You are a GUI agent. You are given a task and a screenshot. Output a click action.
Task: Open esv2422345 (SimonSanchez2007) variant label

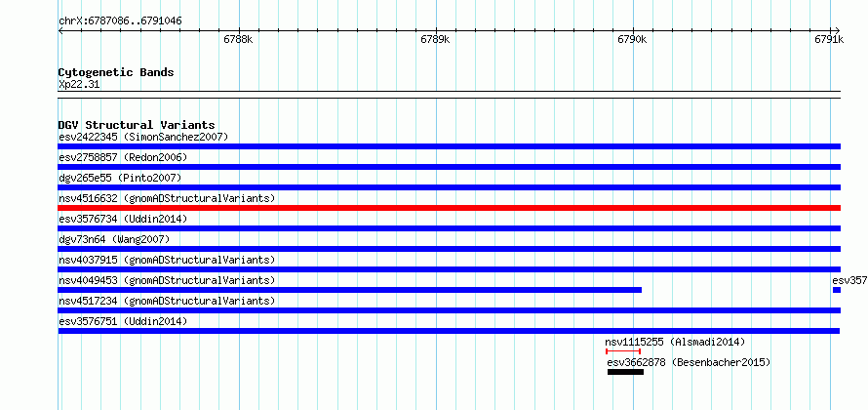tap(143, 137)
